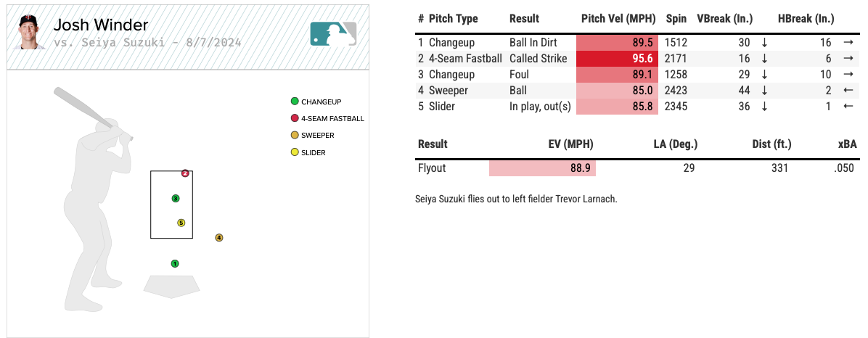Click the Sweeper legend dot
The width and height of the screenshot is (868, 338).
(294, 135)
